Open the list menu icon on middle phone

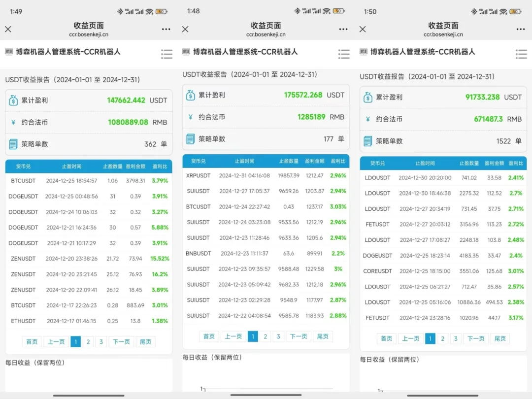[344, 54]
